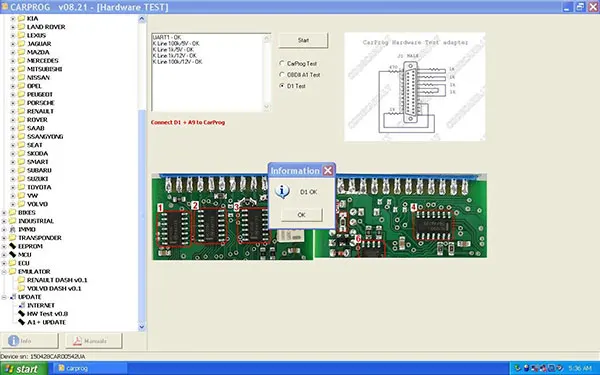Screen dimensions: 600x375
Task: Click the KIA folder icon
Action: [21, 18]
